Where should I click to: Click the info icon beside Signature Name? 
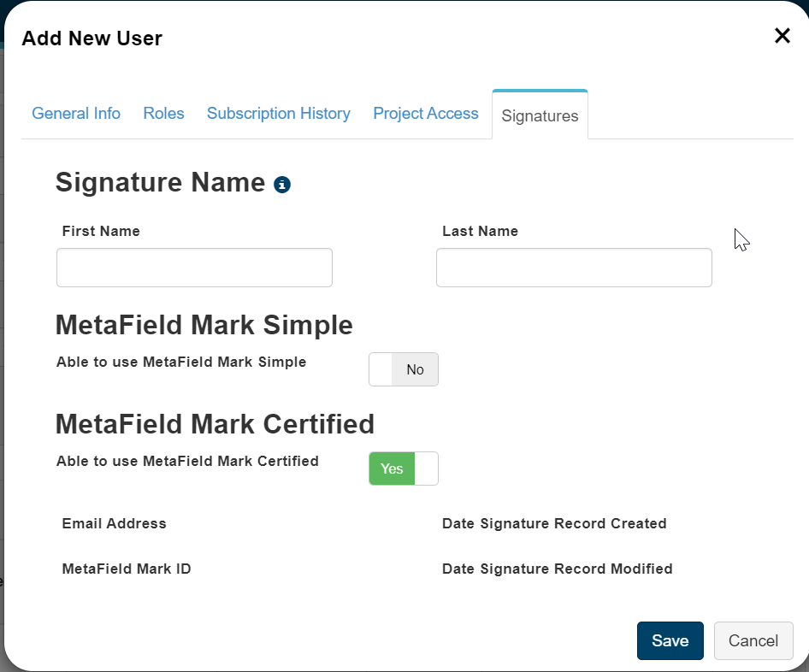click(x=282, y=185)
